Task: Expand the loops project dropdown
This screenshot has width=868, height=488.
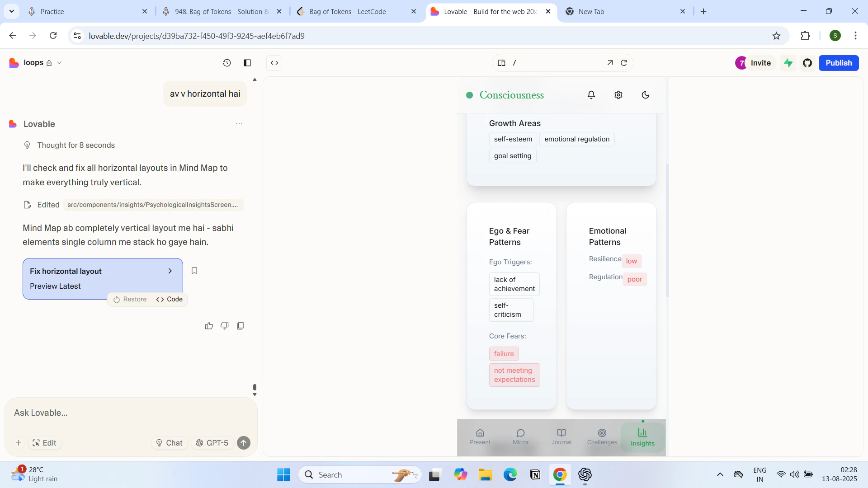Action: pyautogui.click(x=59, y=63)
